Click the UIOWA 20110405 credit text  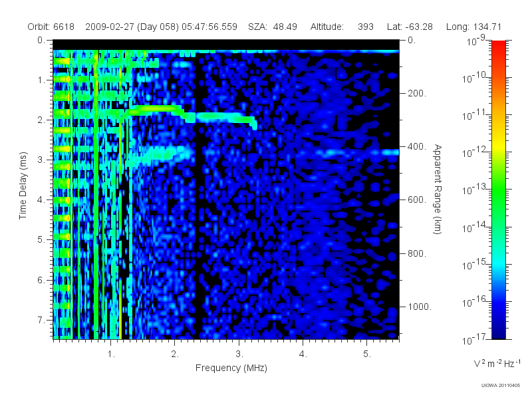[501, 386]
